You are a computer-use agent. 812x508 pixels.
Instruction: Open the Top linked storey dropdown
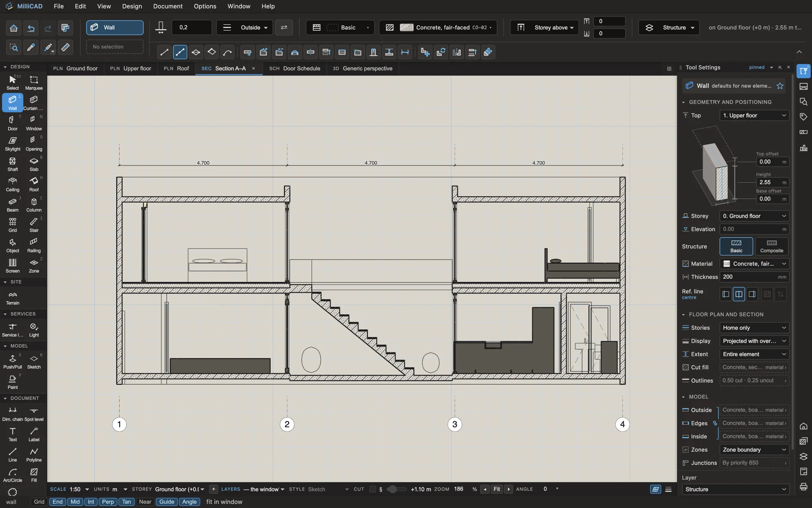point(754,115)
